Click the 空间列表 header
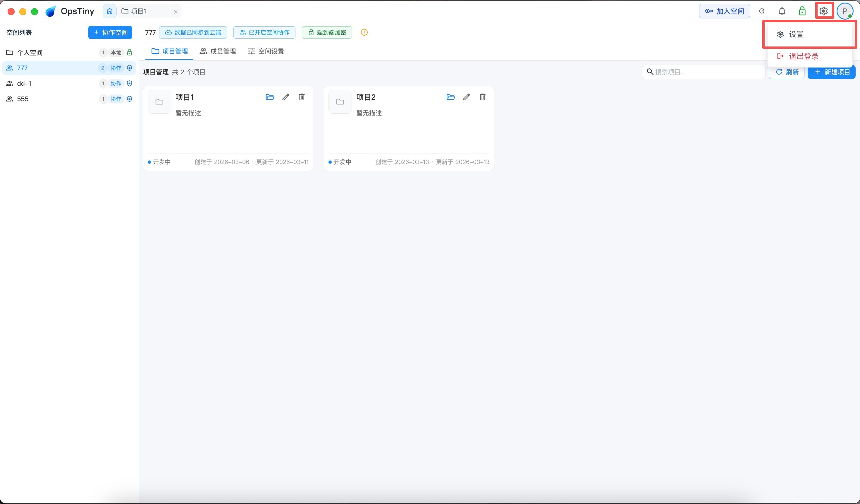Viewport: 860px width, 504px height. pyautogui.click(x=19, y=32)
